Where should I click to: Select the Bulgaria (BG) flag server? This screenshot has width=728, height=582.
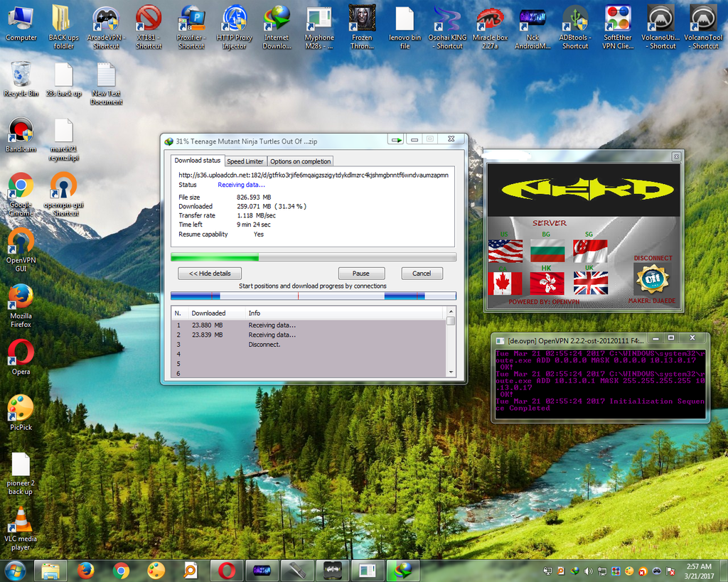tap(547, 251)
